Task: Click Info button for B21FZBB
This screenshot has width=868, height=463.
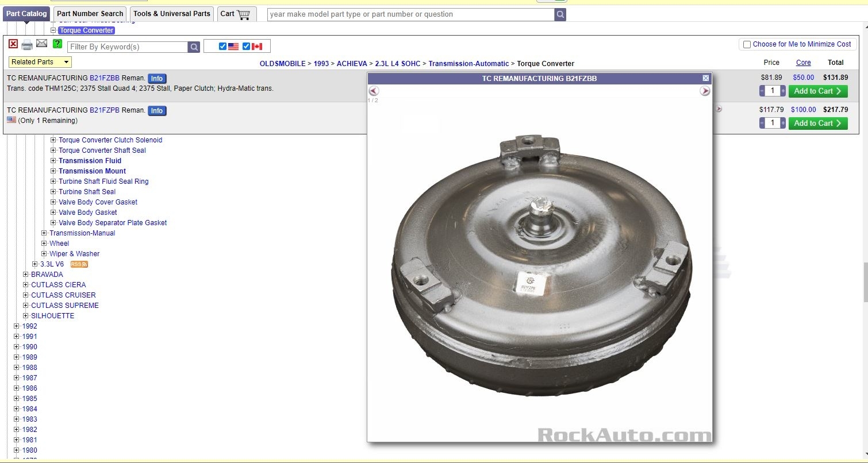Action: 157,79
